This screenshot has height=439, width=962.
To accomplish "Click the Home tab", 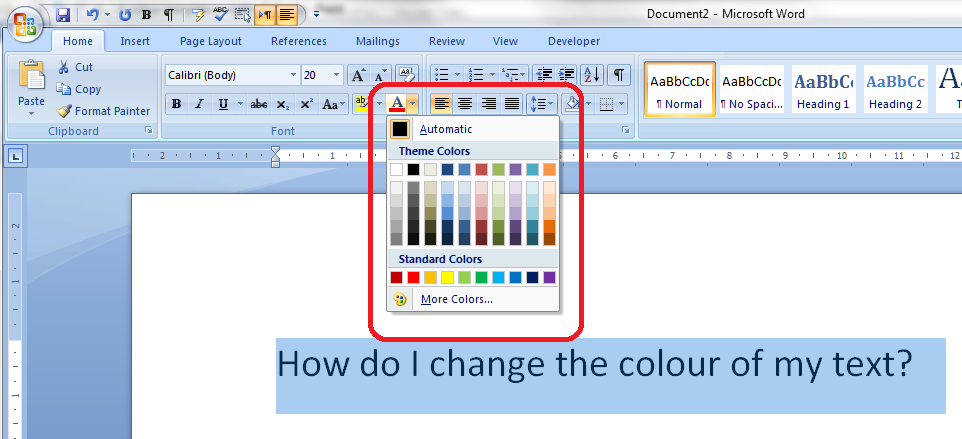I will point(78,41).
